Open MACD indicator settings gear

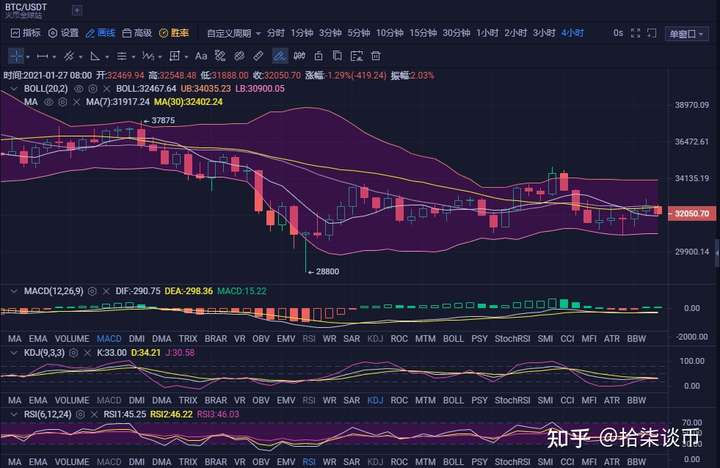92,291
